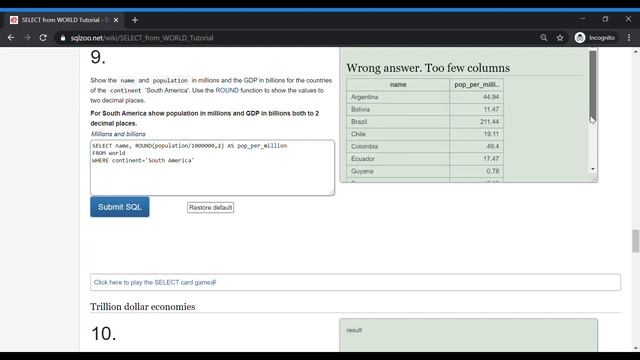
Task: Select the Chile cell in results
Action: 398,134
